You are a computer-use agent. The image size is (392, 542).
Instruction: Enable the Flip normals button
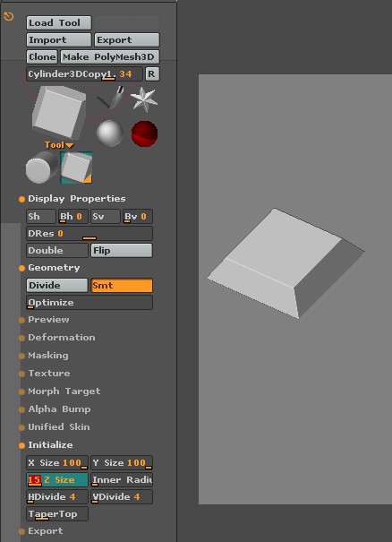tap(121, 251)
